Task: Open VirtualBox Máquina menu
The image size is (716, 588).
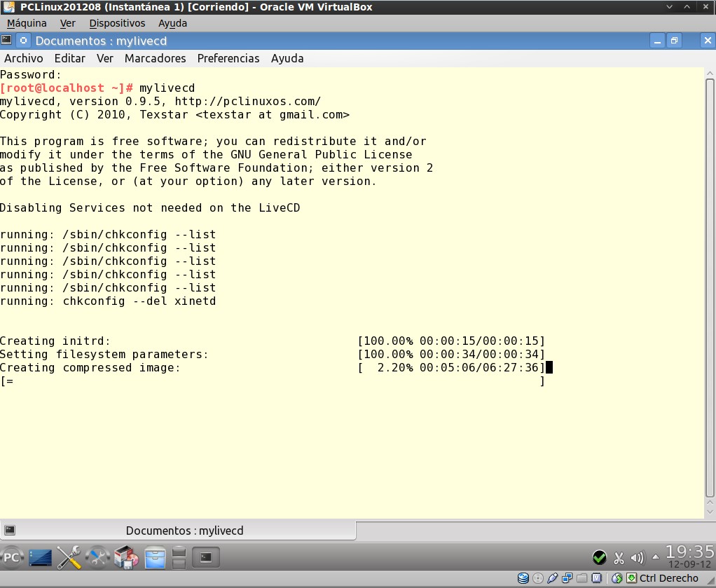Action: coord(27,23)
